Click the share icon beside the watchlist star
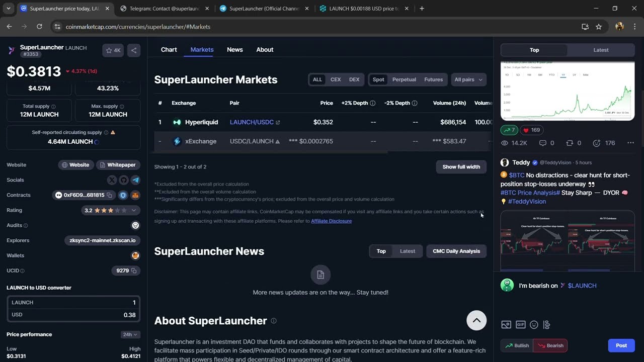 [x=133, y=50]
